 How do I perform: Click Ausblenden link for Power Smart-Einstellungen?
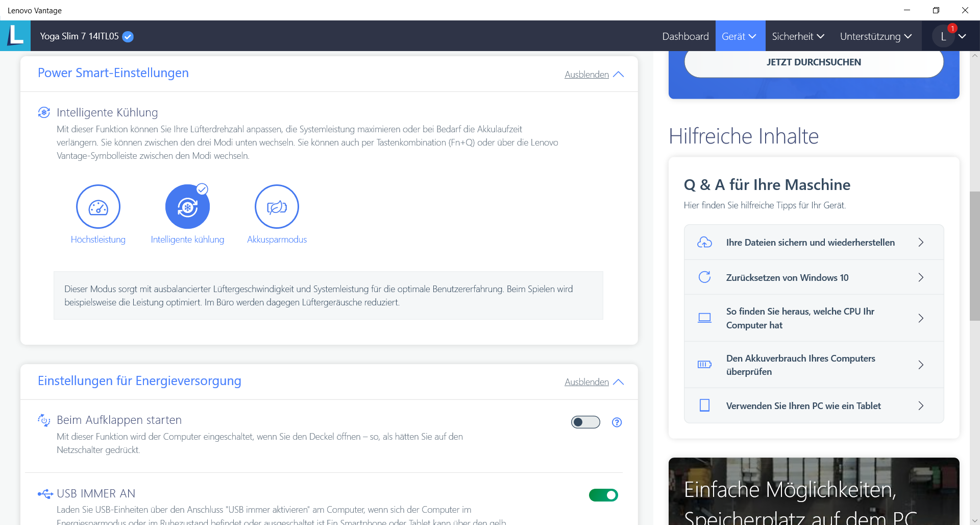point(586,75)
